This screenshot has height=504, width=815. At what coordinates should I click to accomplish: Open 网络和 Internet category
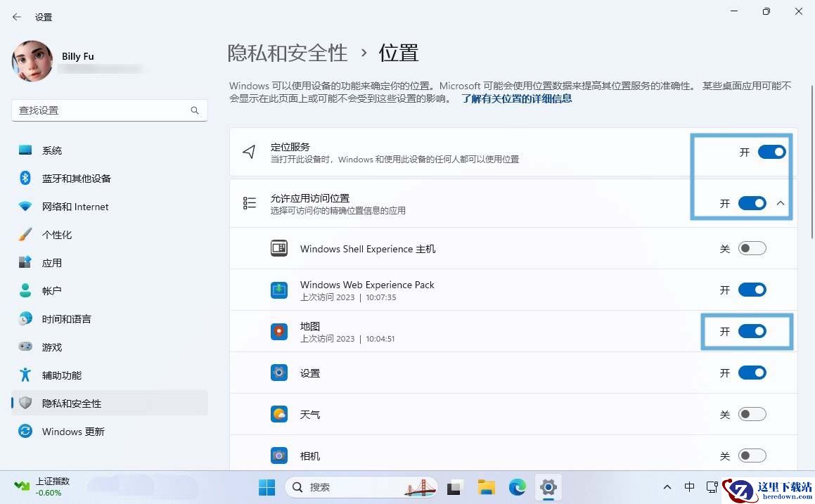(109, 206)
